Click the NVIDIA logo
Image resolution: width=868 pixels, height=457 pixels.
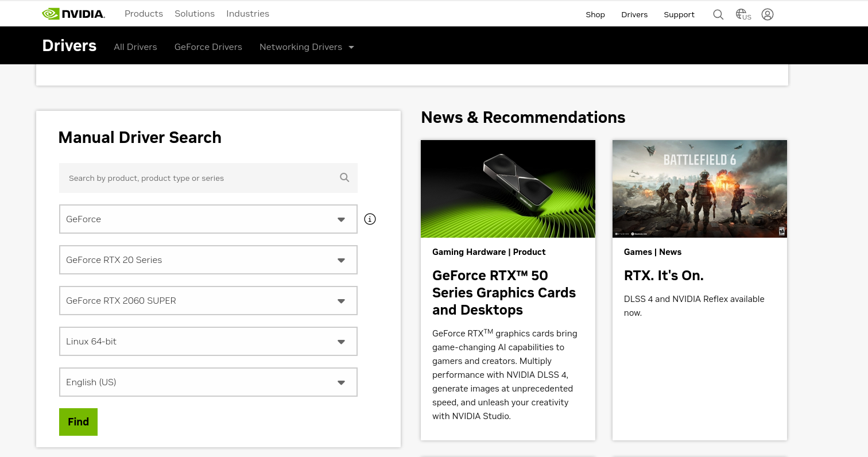(73, 14)
